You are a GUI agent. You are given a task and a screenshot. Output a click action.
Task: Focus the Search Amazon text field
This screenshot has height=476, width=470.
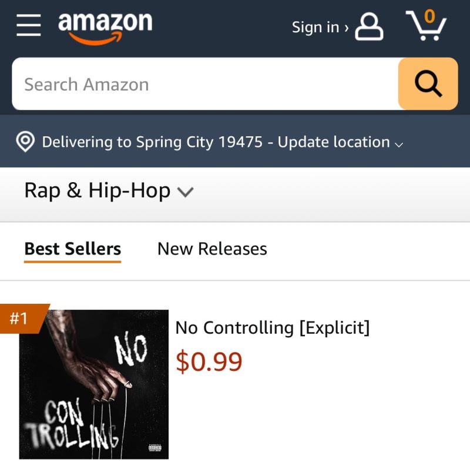206,84
